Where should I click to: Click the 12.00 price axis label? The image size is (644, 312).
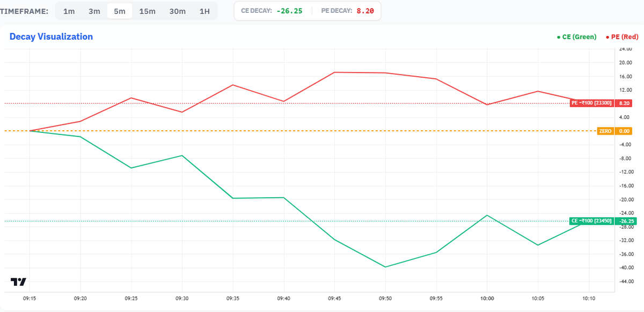[x=626, y=90]
